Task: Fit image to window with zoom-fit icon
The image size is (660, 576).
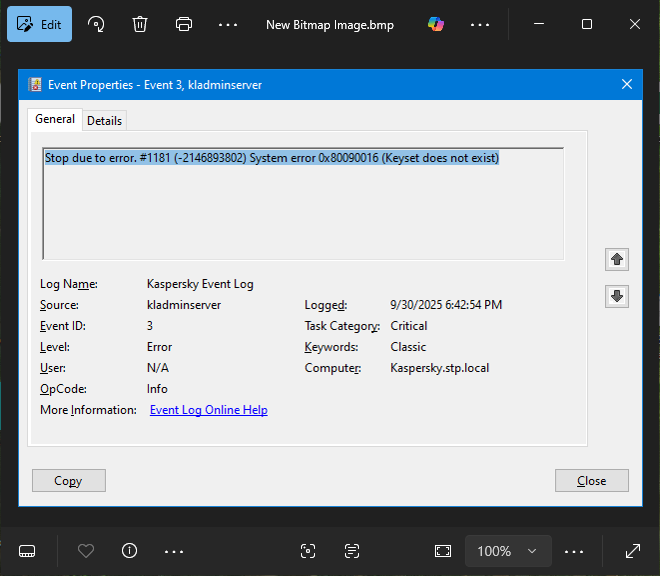Action: [443, 551]
